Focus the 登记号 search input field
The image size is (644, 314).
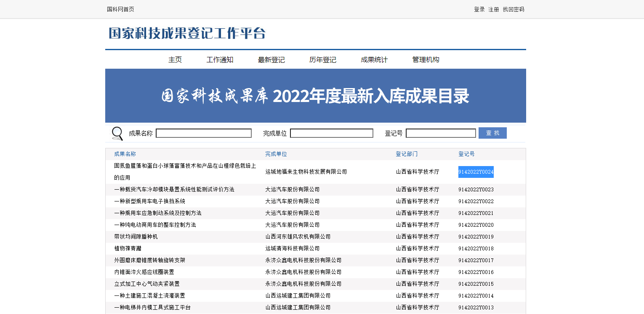pos(441,133)
